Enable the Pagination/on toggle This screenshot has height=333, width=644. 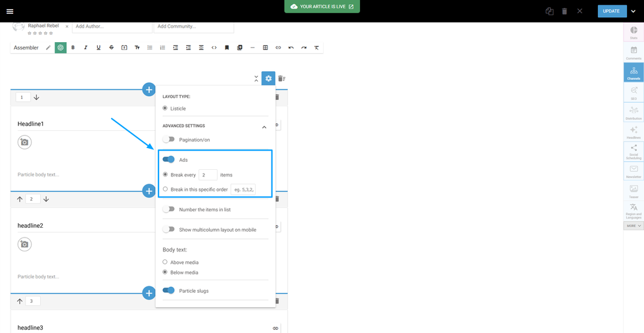coord(169,140)
